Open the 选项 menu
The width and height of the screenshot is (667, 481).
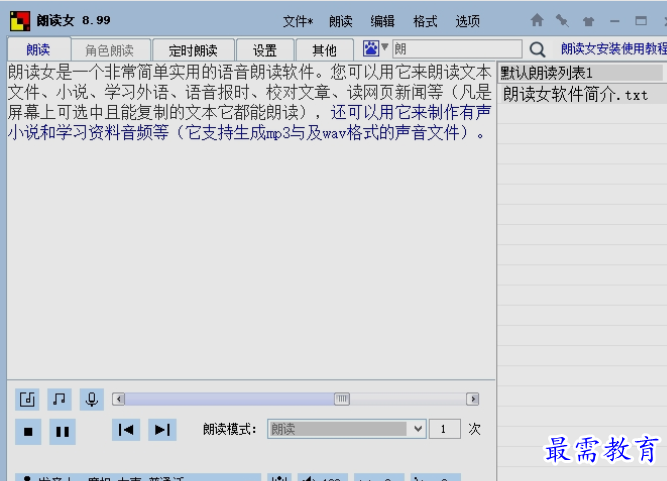pos(467,21)
